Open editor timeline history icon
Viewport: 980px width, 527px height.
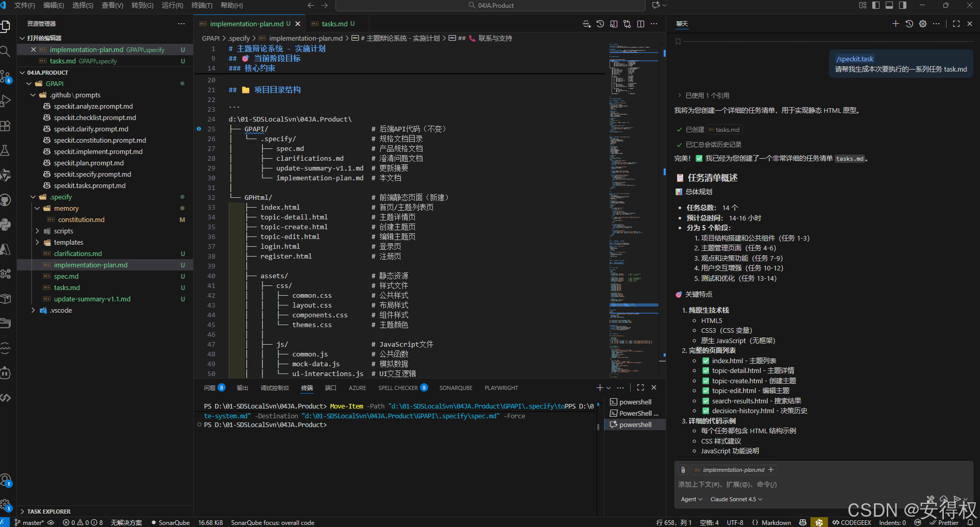click(x=600, y=24)
